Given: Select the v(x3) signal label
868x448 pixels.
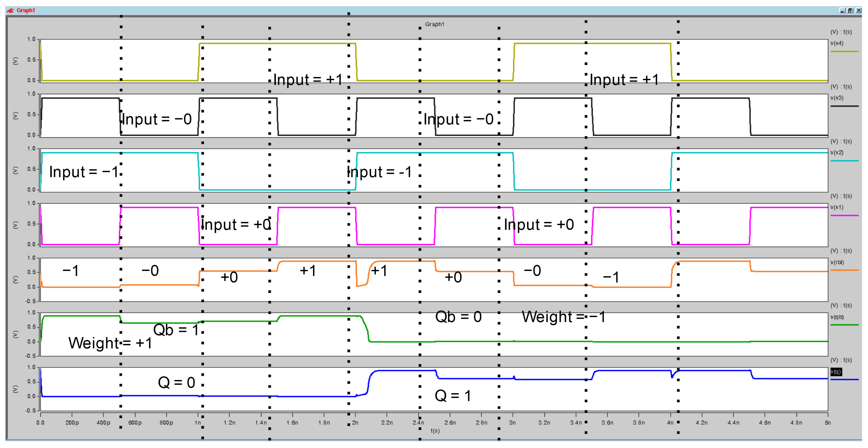Looking at the screenshot, I should 837,98.
